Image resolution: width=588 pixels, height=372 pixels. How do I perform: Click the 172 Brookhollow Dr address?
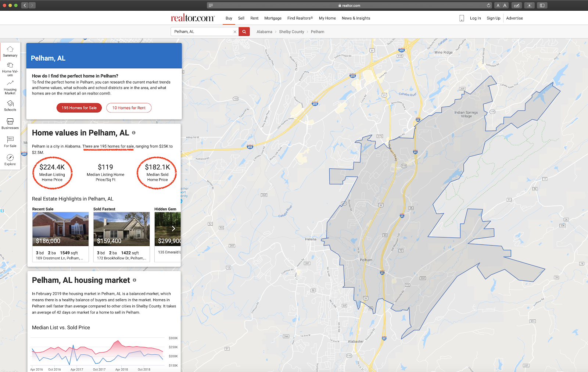coord(122,258)
